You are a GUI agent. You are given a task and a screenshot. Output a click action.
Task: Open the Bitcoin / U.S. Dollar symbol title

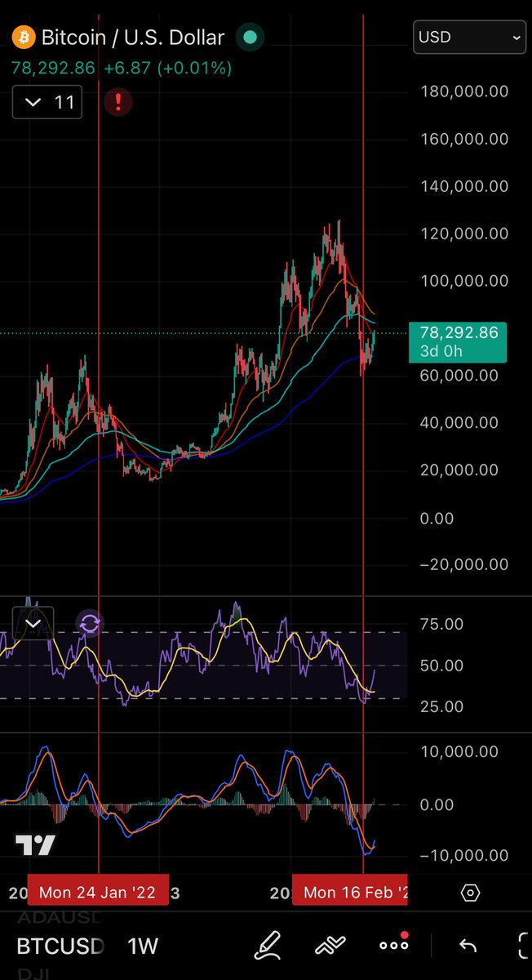coord(132,38)
